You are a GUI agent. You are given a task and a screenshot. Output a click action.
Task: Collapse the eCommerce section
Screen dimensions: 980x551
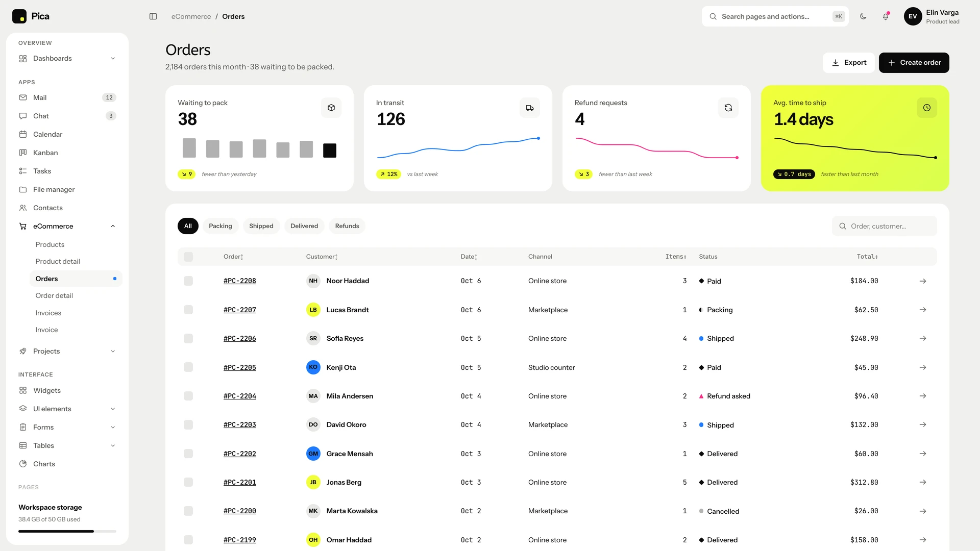[x=67, y=226]
